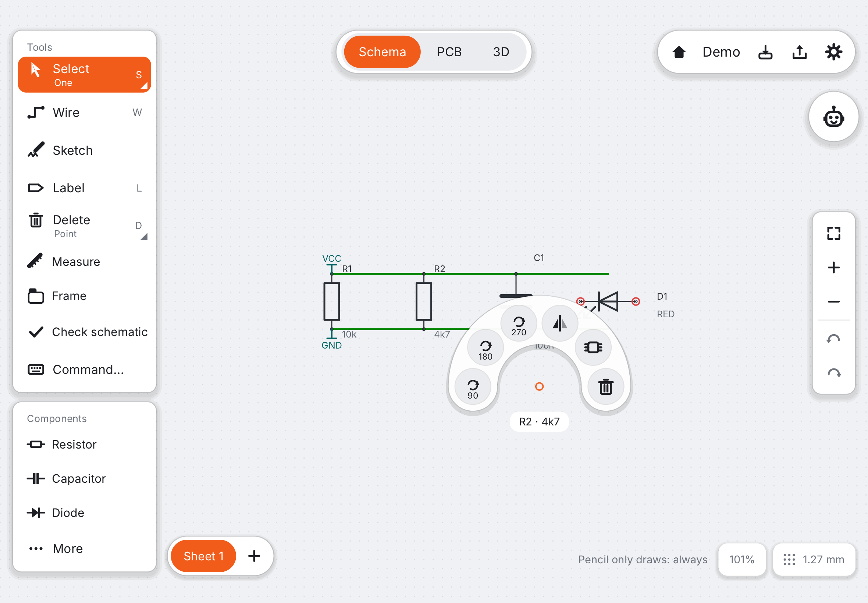Rotate component 270 degrees in radial menu
The width and height of the screenshot is (868, 603).
519,324
